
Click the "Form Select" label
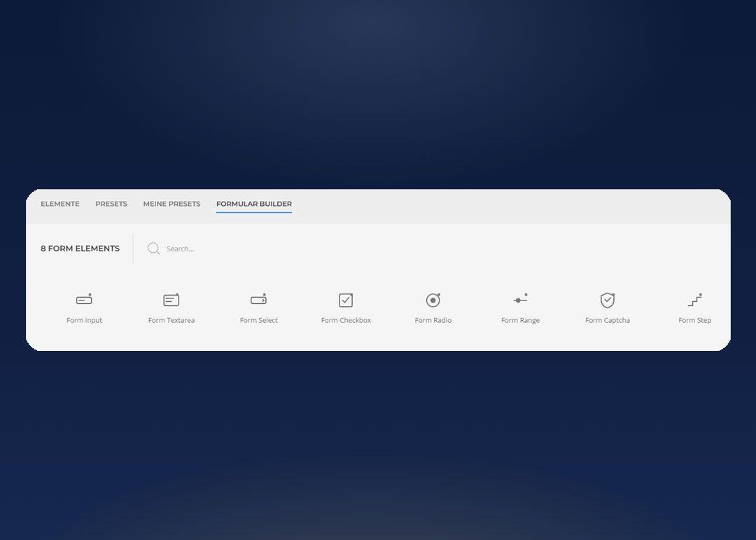coord(258,321)
